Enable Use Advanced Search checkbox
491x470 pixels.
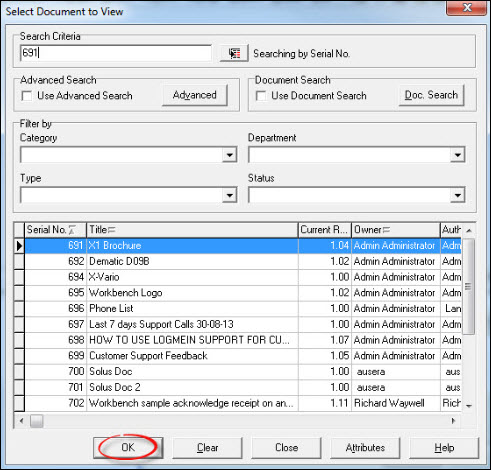click(x=27, y=96)
